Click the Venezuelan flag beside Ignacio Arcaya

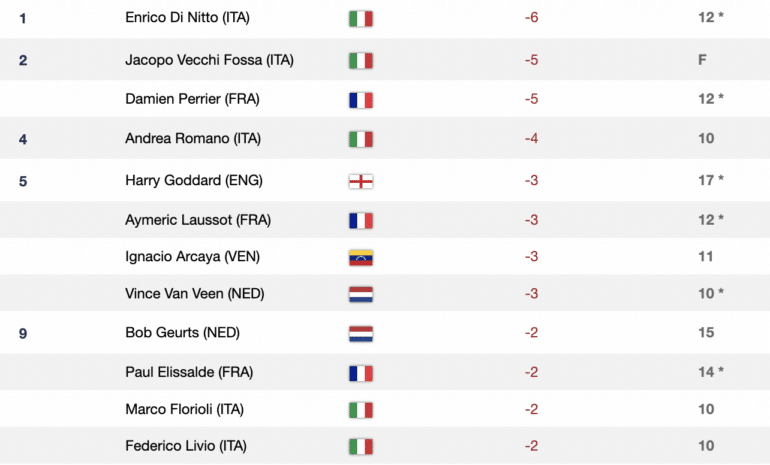point(360,257)
